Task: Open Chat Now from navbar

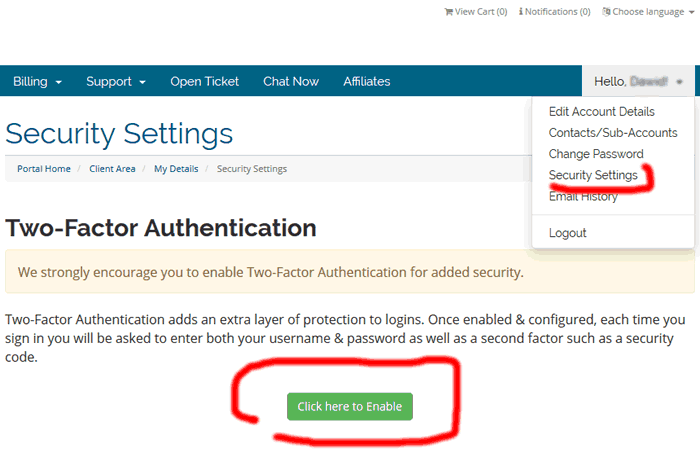Action: [291, 81]
